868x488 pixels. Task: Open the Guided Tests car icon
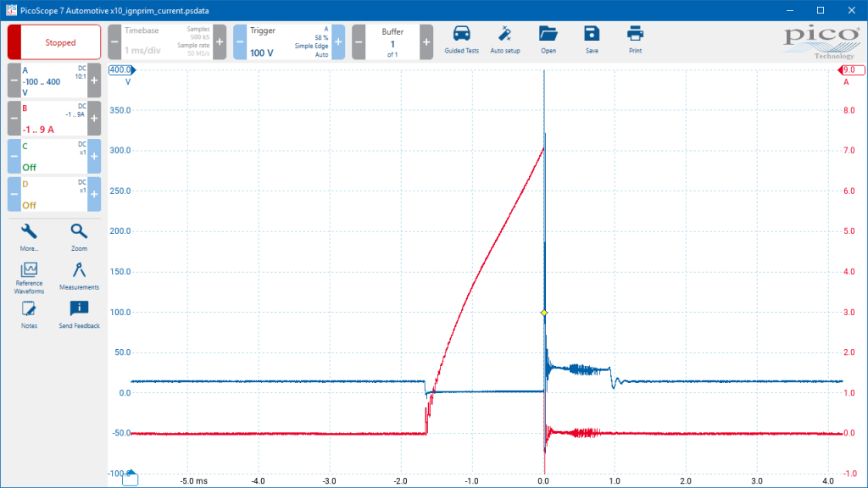pyautogui.click(x=461, y=41)
